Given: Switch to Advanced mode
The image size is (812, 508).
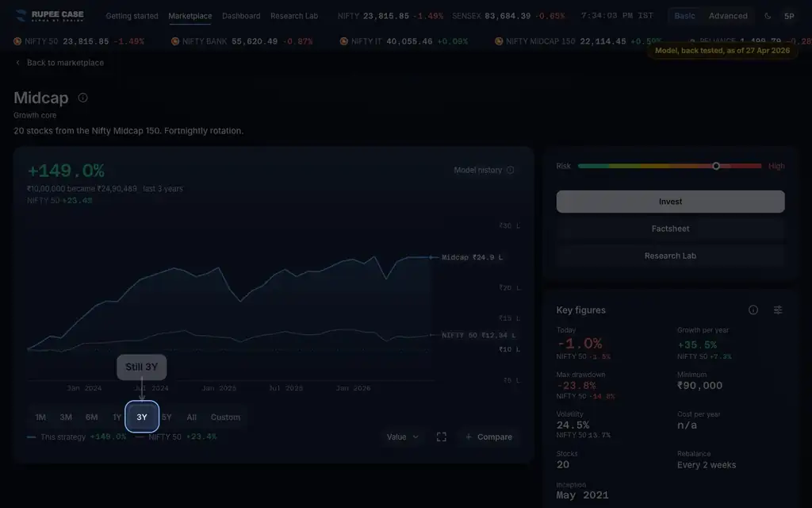Looking at the screenshot, I should 728,16.
